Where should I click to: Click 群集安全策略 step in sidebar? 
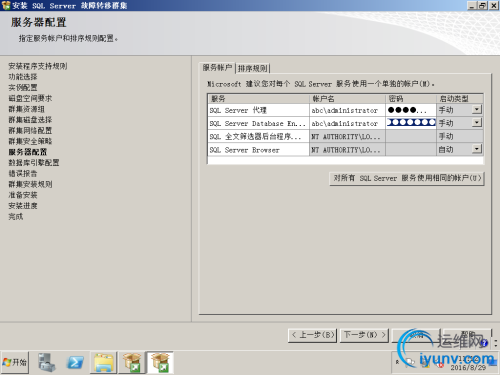pos(30,141)
